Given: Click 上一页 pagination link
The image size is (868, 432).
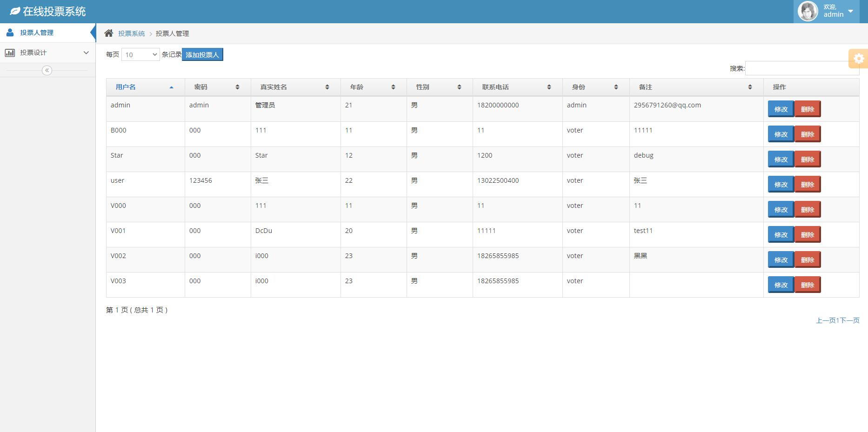Looking at the screenshot, I should [826, 320].
